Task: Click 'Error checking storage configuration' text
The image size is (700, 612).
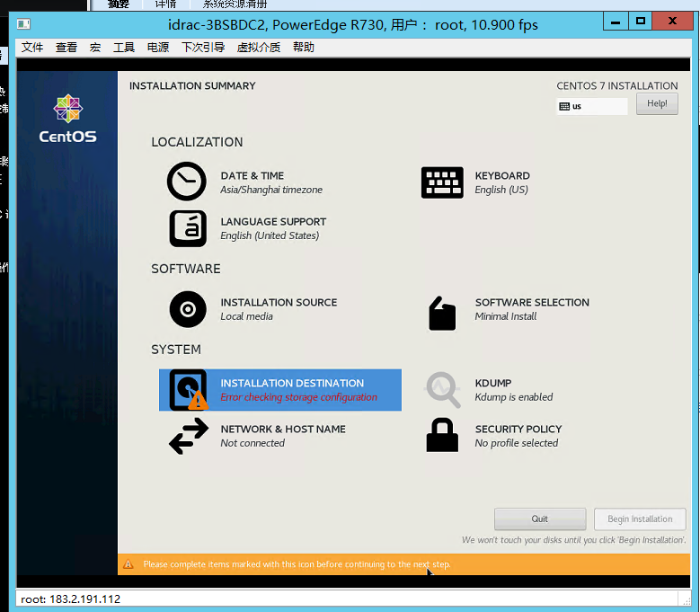Action: click(298, 397)
